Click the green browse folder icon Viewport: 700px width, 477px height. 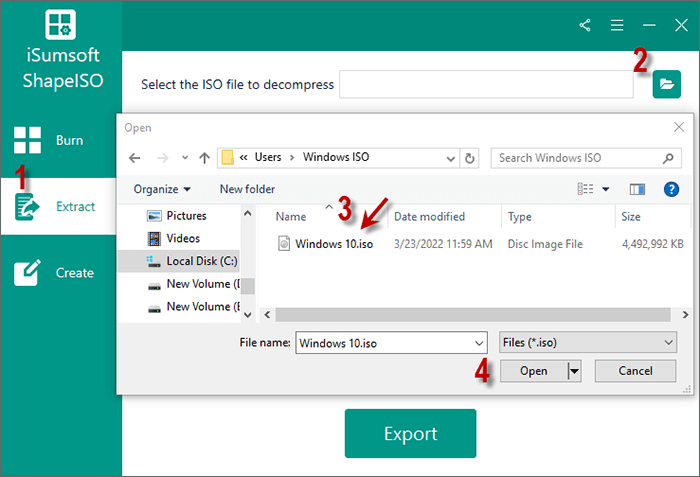point(666,85)
